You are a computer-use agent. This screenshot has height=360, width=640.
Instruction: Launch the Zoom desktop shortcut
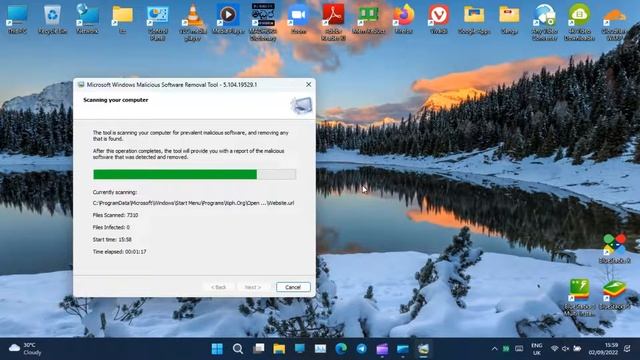[x=298, y=20]
